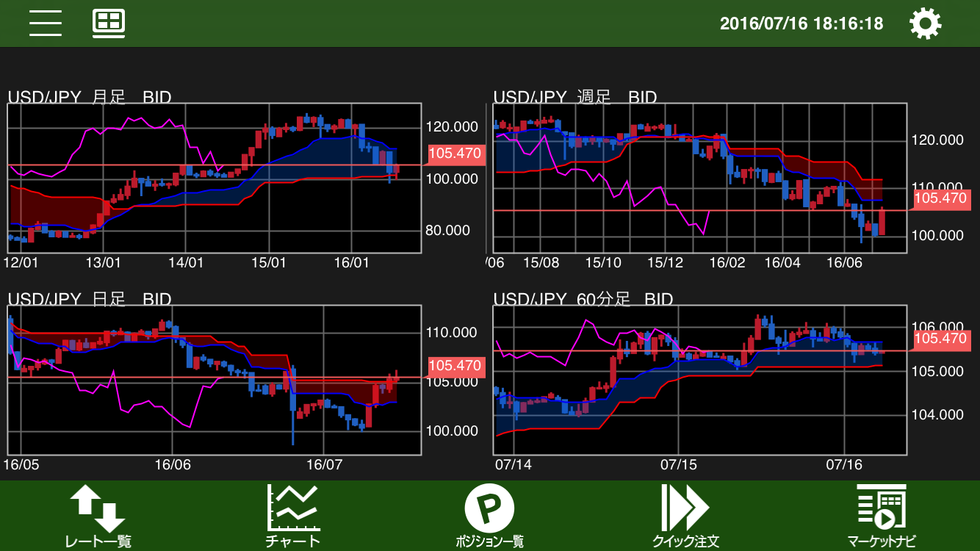This screenshot has width=980, height=551.
Task: Open the マーケットナビ label
Action: point(881,541)
